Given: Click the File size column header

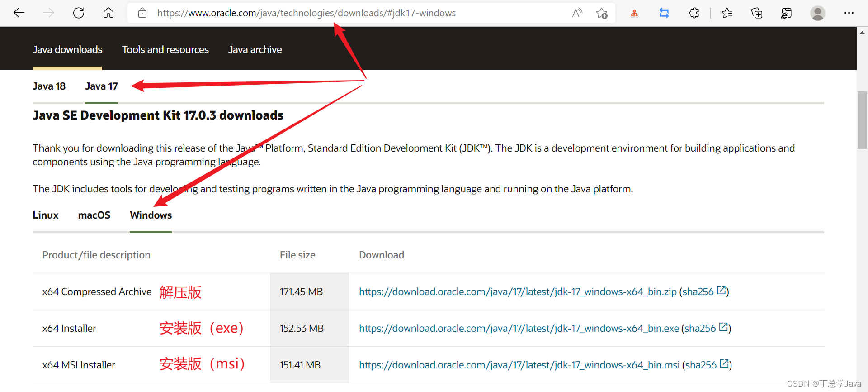Looking at the screenshot, I should pyautogui.click(x=297, y=255).
